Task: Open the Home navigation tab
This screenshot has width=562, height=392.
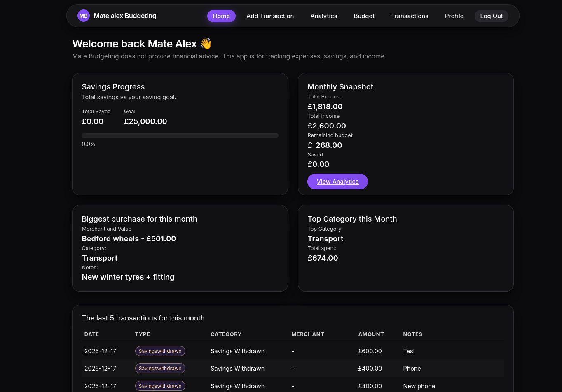Action: click(221, 16)
